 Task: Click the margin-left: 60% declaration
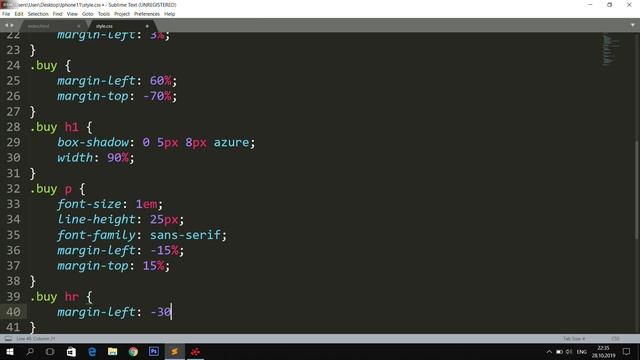117,81
